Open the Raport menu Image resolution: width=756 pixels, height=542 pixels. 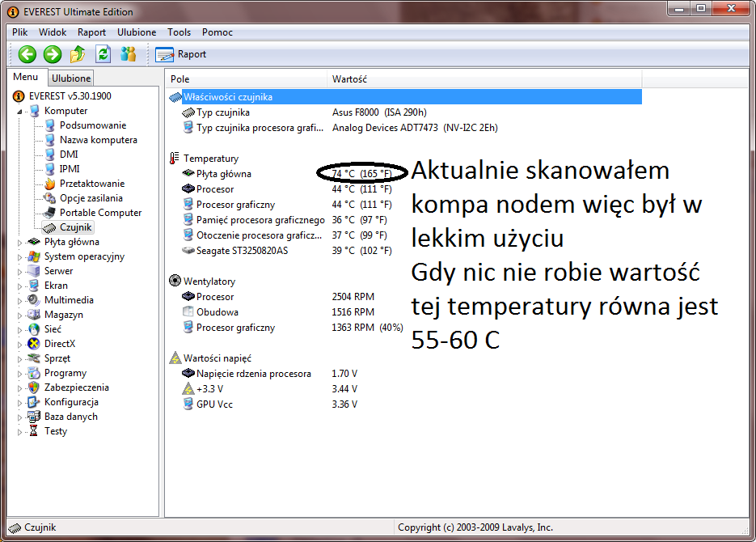pos(91,32)
